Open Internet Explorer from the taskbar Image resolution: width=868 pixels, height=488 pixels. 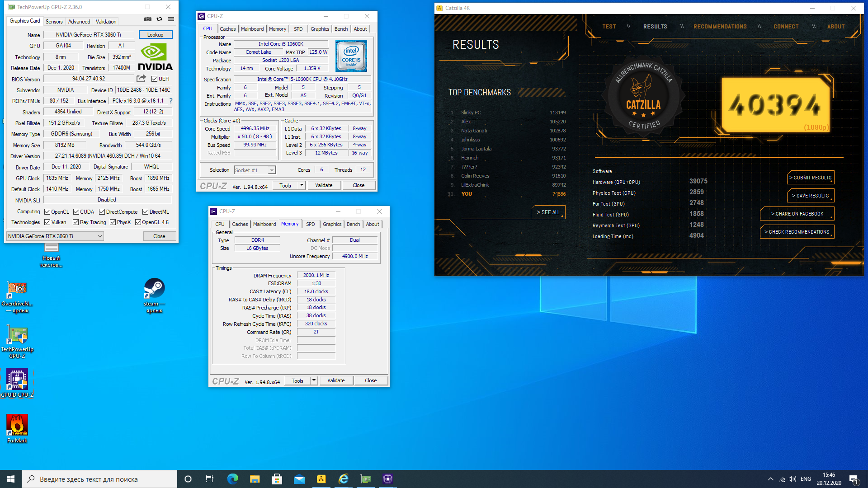[x=343, y=479]
